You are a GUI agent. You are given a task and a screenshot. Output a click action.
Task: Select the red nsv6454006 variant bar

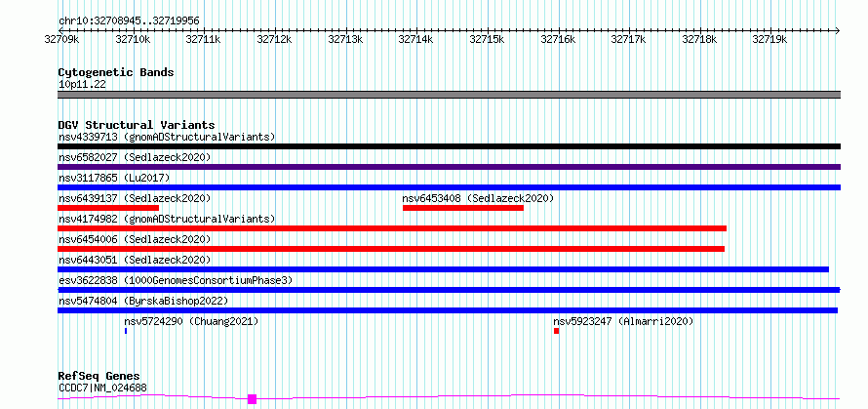tap(391, 249)
